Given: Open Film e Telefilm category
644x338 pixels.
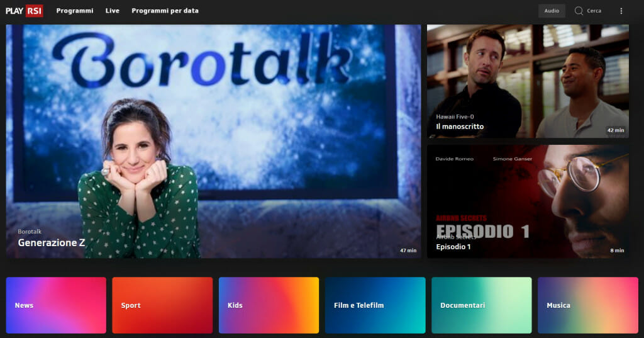Looking at the screenshot, I should [375, 305].
